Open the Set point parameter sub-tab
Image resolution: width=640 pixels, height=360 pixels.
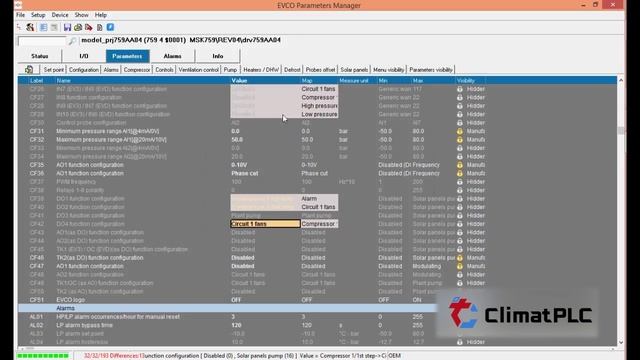click(53, 70)
